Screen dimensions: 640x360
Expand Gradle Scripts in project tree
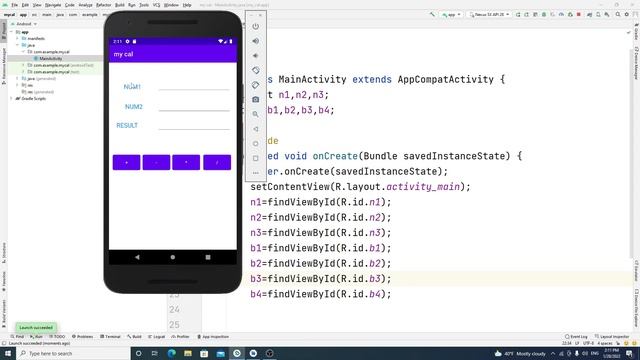point(12,98)
